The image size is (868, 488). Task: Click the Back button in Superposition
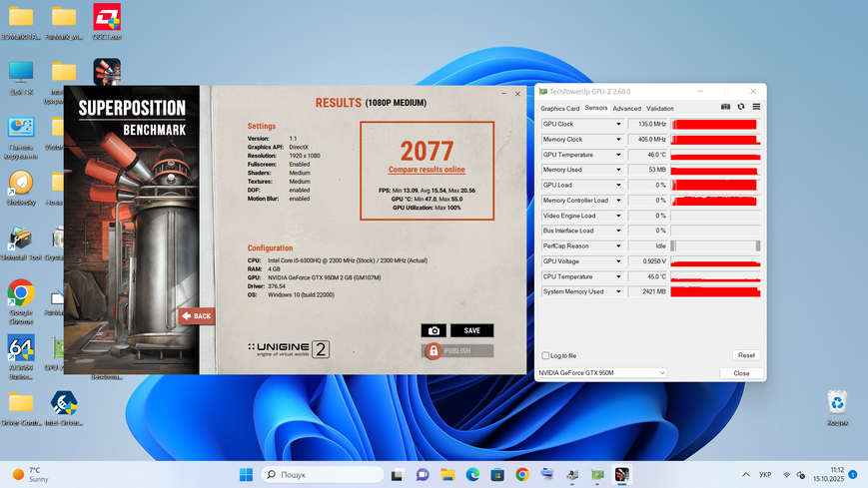(197, 316)
